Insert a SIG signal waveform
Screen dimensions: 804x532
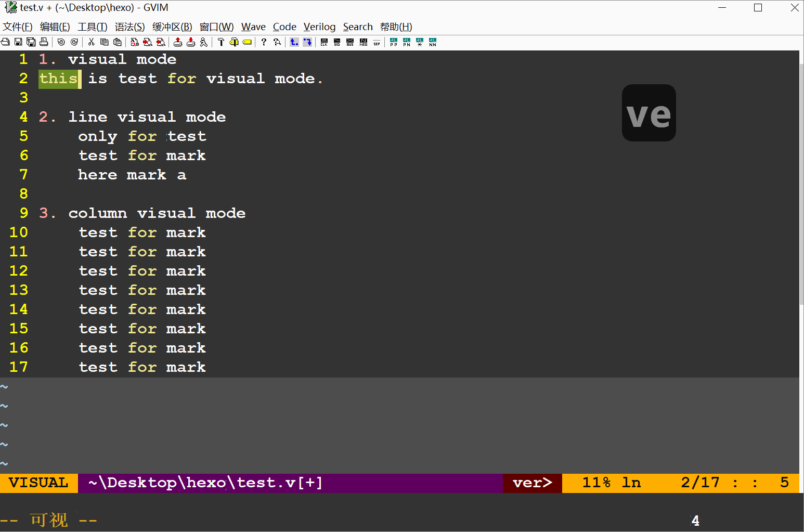[337, 42]
